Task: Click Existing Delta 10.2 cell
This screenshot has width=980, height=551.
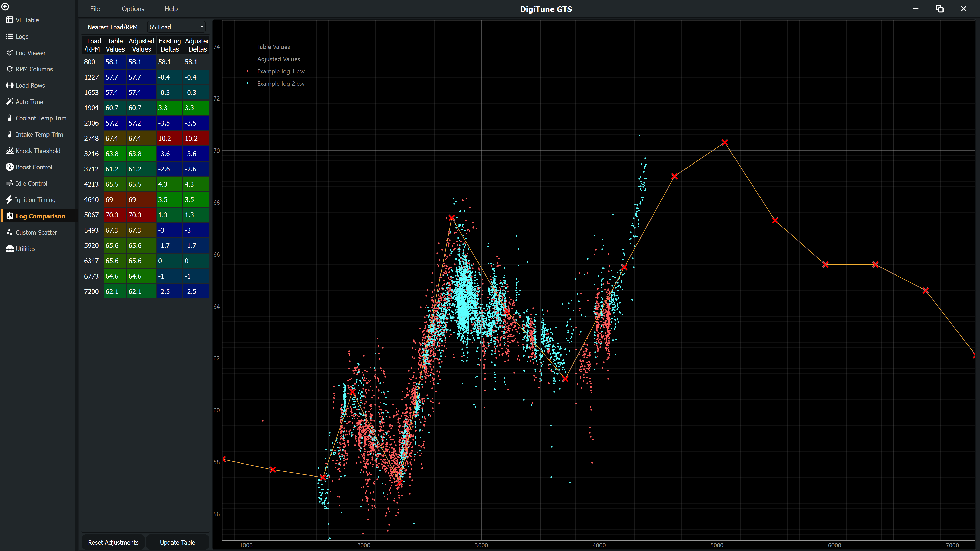Action: (169, 139)
